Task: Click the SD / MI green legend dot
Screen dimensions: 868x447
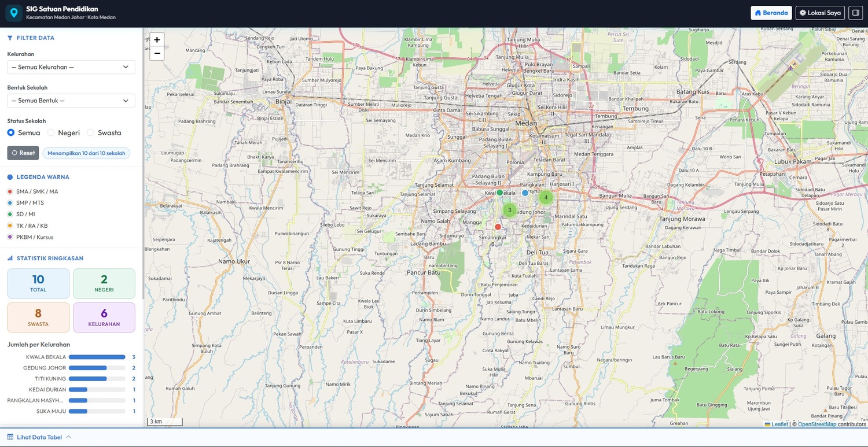Action: 10,214
